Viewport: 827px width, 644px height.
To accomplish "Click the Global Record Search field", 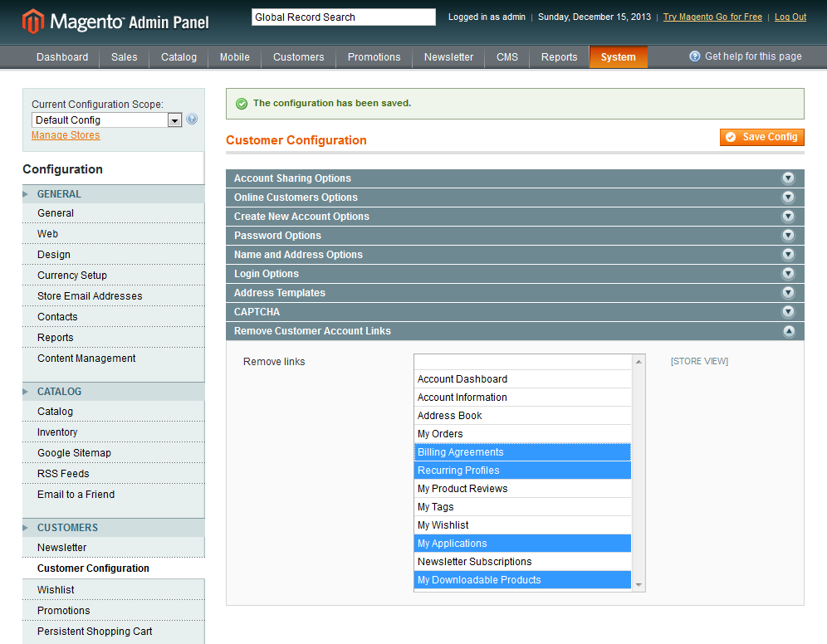I will coord(344,17).
